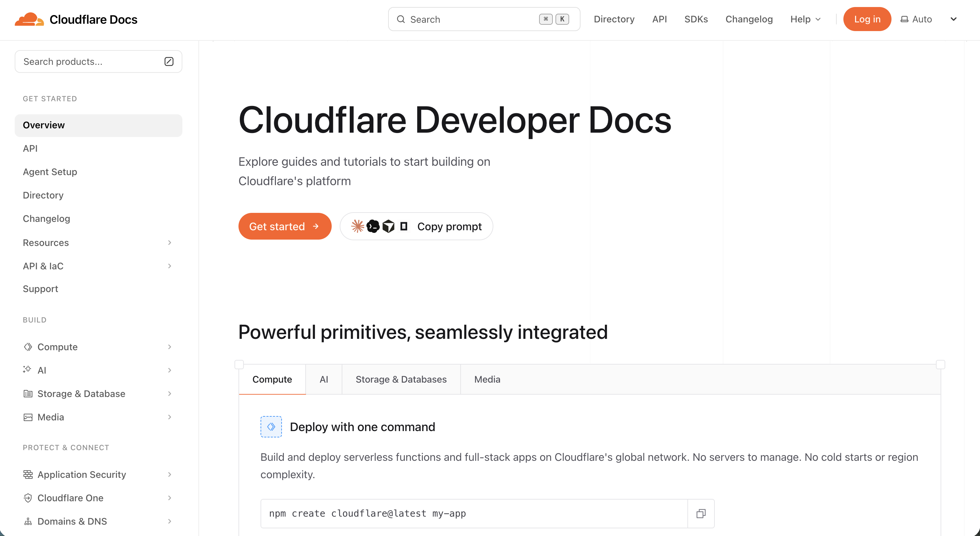Open Support in the sidebar
Image resolution: width=980 pixels, height=536 pixels.
(x=40, y=289)
